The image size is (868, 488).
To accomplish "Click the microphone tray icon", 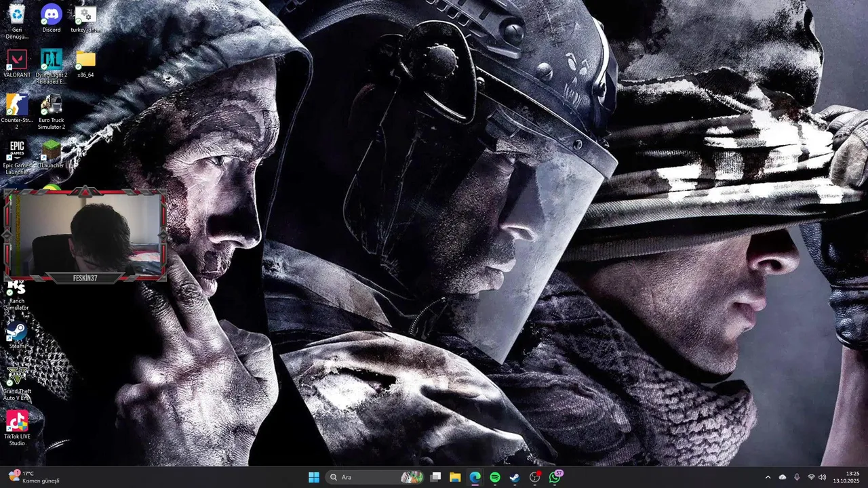I will (x=797, y=477).
